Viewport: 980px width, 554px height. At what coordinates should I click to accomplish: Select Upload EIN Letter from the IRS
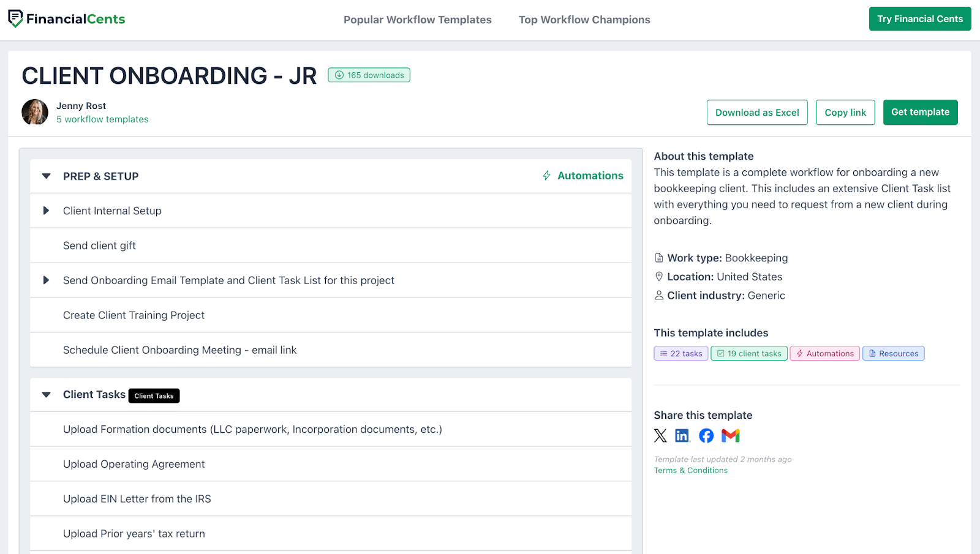tap(331, 499)
